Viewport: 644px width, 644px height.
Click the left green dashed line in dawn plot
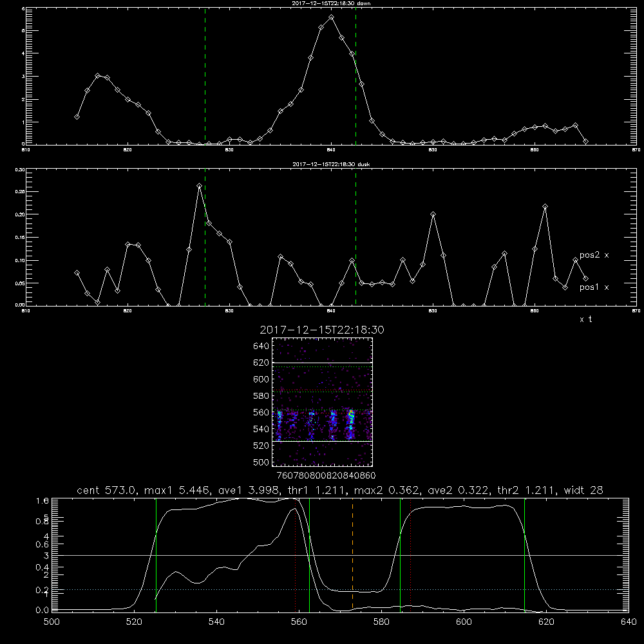(205, 76)
